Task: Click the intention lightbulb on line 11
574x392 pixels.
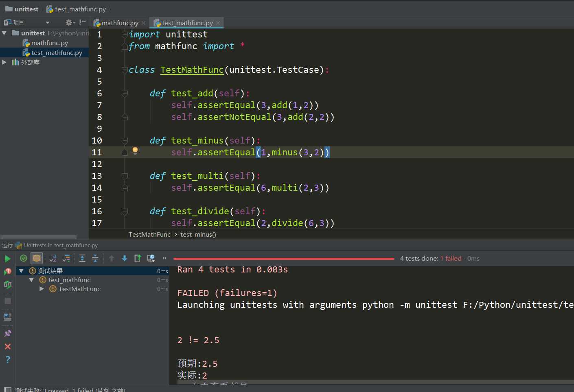Action: coord(135,151)
